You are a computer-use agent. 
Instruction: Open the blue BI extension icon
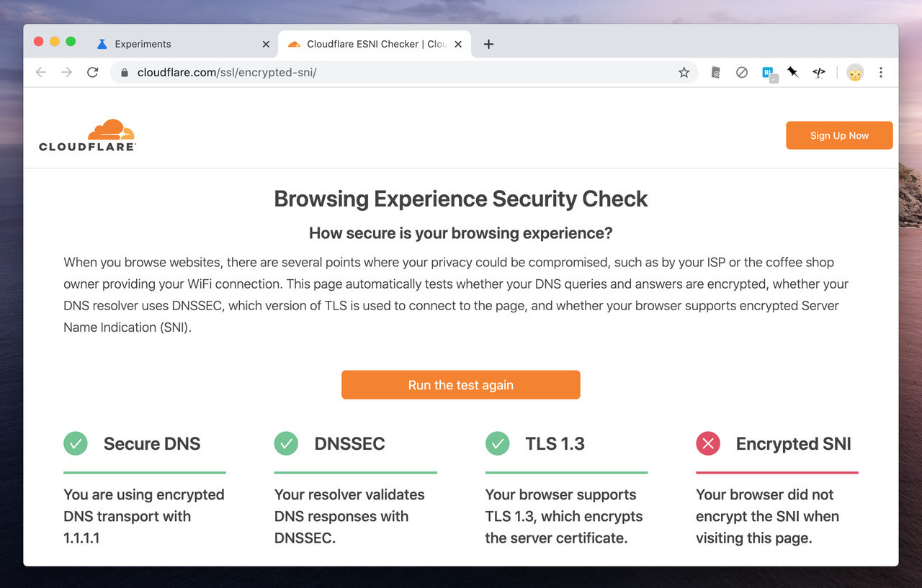pyautogui.click(x=769, y=73)
